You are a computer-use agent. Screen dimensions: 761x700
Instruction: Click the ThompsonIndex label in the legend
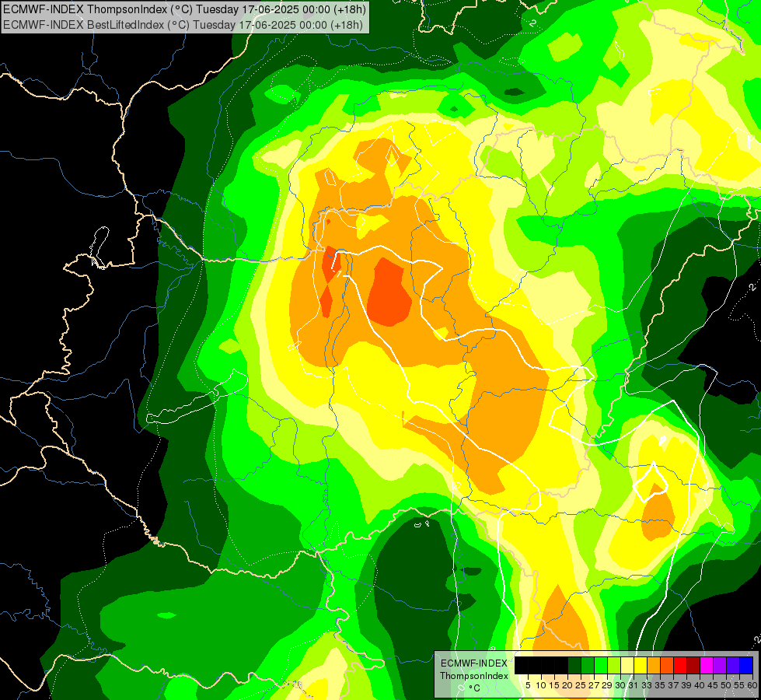click(x=474, y=676)
